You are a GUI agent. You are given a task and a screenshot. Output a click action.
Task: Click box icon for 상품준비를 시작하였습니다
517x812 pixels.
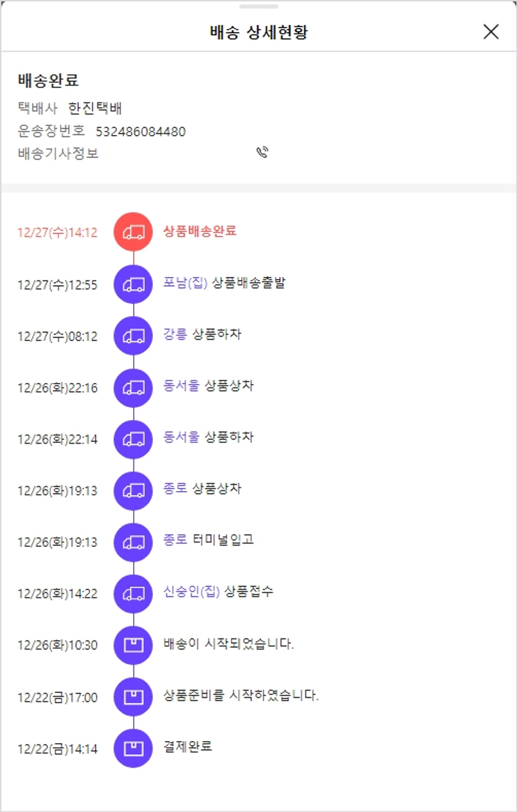pyautogui.click(x=133, y=697)
